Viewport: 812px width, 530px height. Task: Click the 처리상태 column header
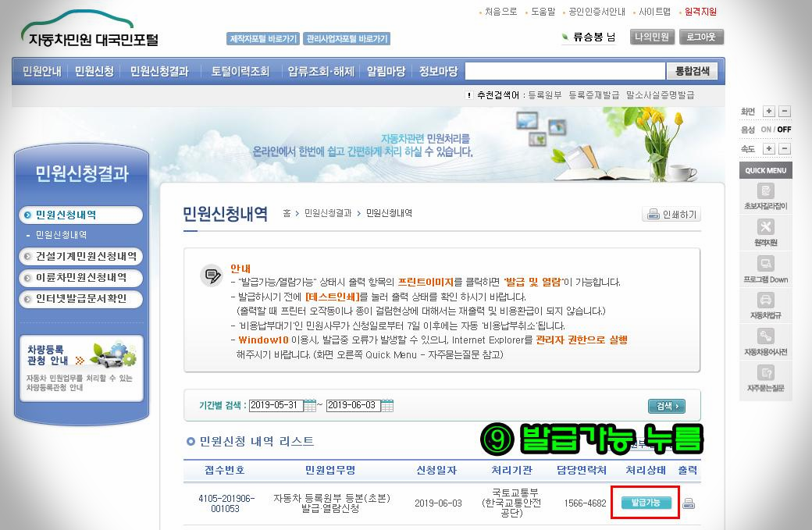646,470
